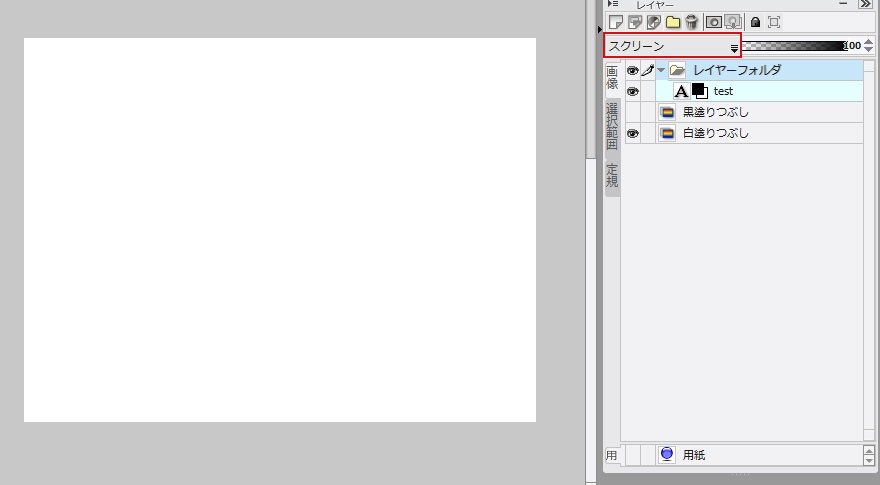Viewport: 880px width, 485px height.
Task: Click the dashed square frame icon in toolbar
Action: point(774,22)
